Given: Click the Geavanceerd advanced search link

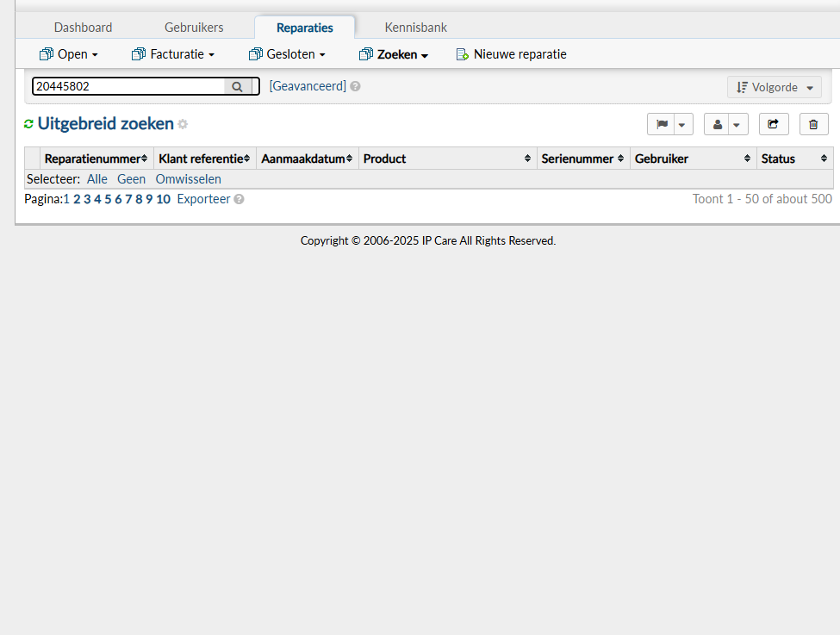Looking at the screenshot, I should tap(308, 86).
